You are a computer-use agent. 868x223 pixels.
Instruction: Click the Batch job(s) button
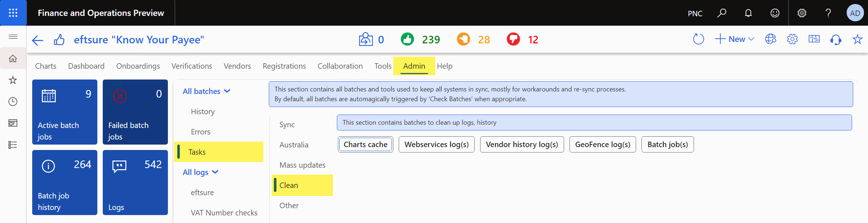coord(668,145)
